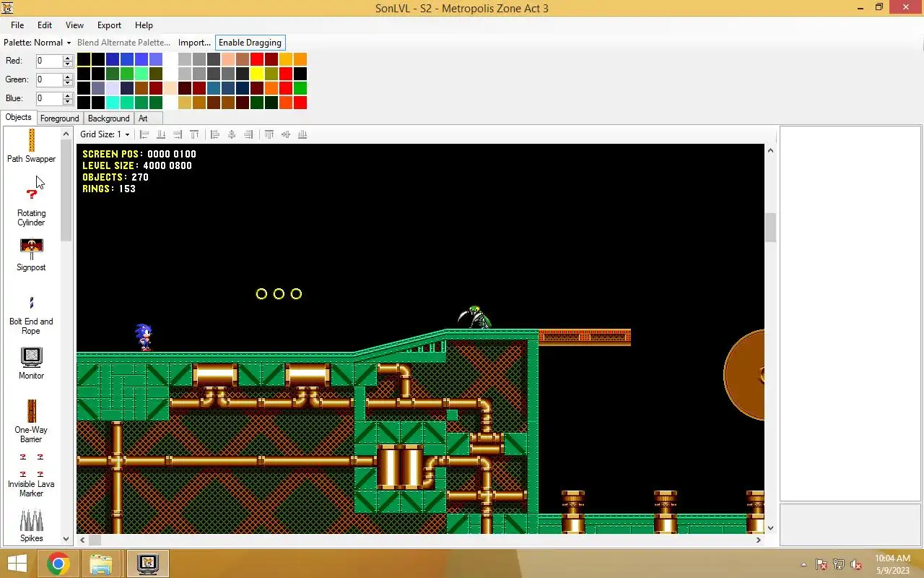This screenshot has height=578, width=924.
Task: Click the level view horizontal scroll-right arrow
Action: (758, 540)
